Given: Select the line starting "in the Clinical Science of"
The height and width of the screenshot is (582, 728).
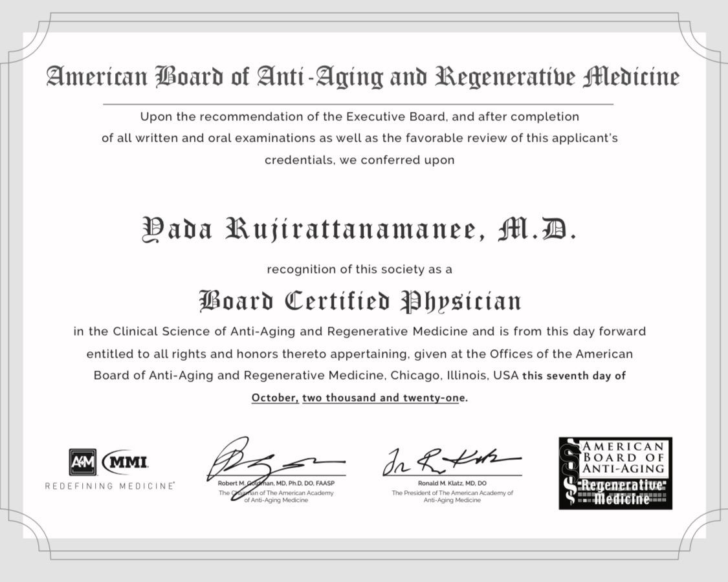Looking at the screenshot, I should coord(360,331).
